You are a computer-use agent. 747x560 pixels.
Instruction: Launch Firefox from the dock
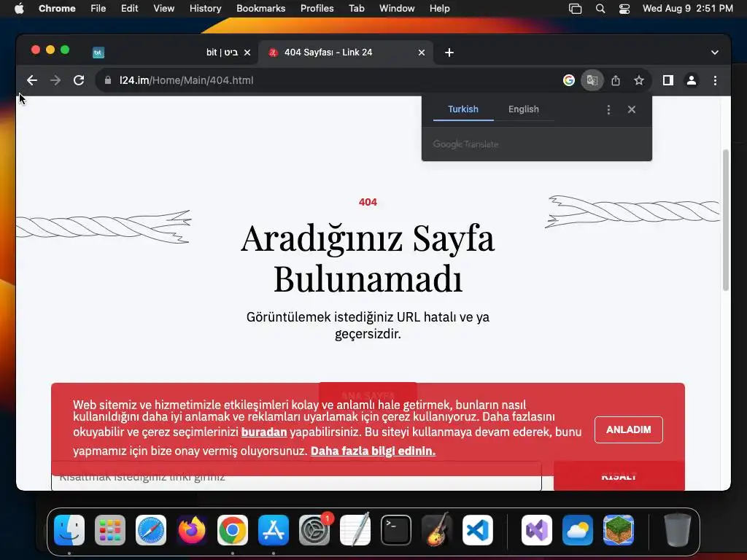coord(192,530)
